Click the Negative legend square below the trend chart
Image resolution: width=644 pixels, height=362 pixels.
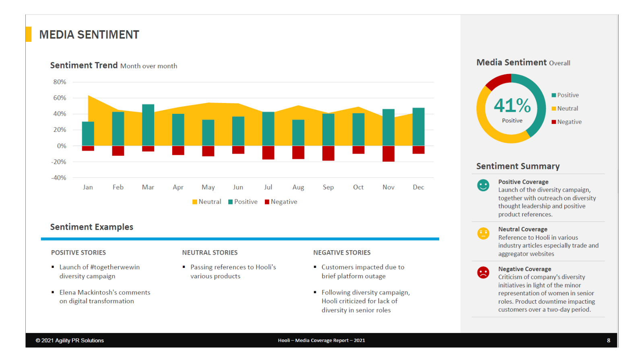point(267,202)
